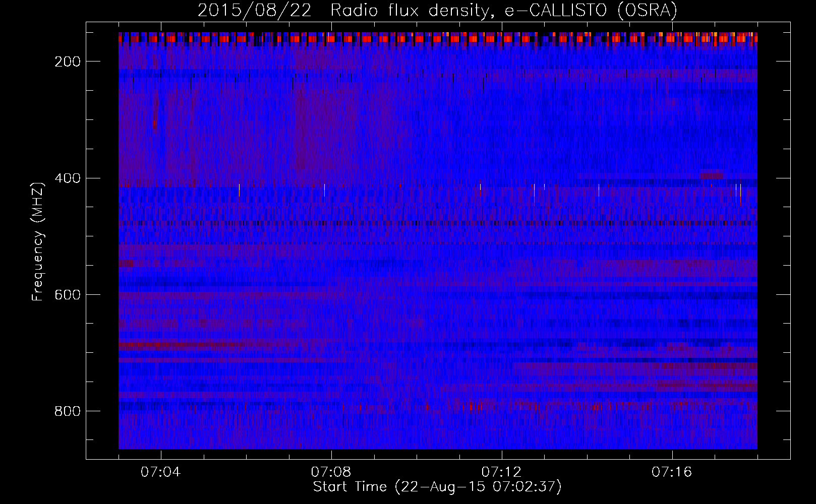Click the plot title '2015/08/22 Radio flux density, e-CALLISTO (OSRA)'
This screenshot has height=504, width=816.
click(x=437, y=10)
